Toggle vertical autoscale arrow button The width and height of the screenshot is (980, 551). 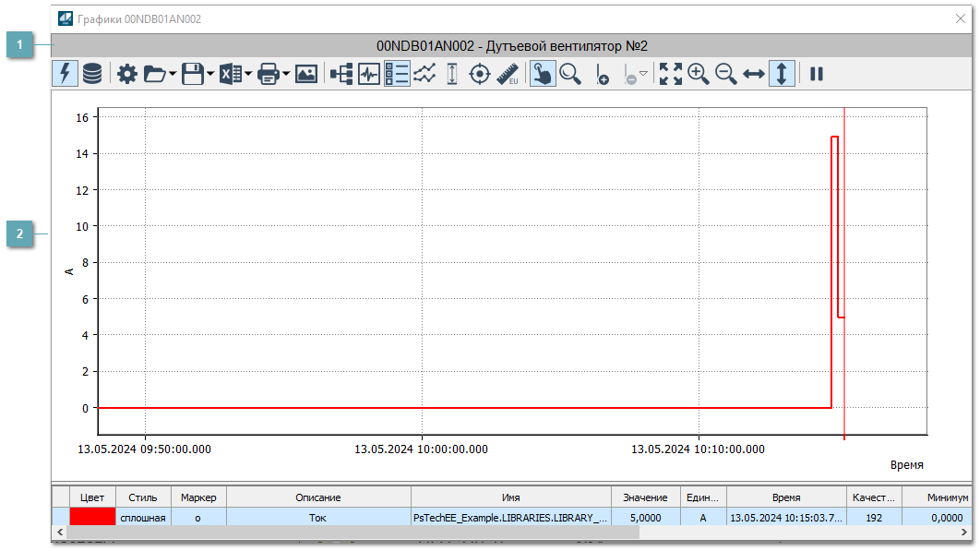(782, 75)
